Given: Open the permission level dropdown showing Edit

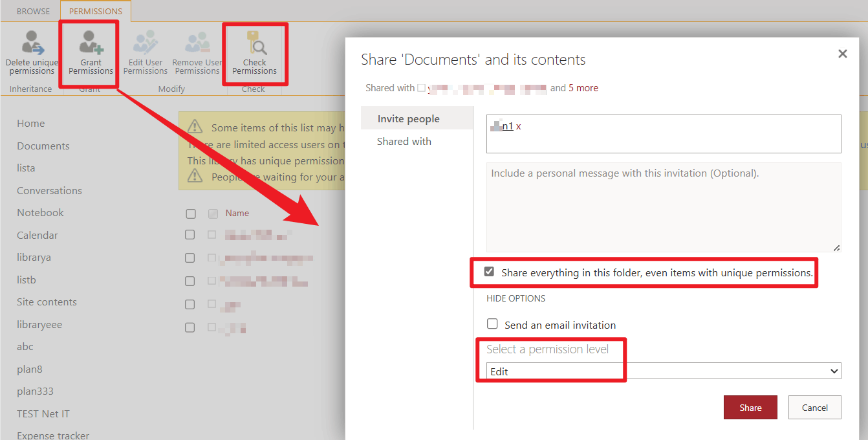Looking at the screenshot, I should click(660, 371).
